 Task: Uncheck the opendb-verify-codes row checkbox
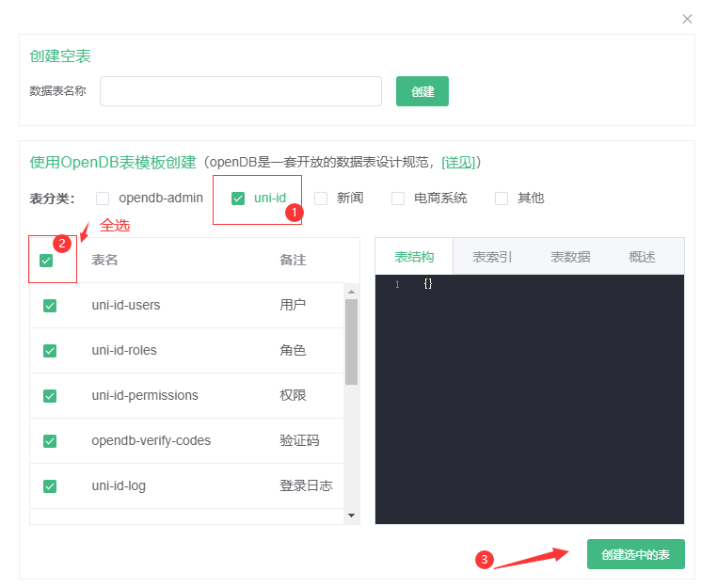[x=50, y=441]
